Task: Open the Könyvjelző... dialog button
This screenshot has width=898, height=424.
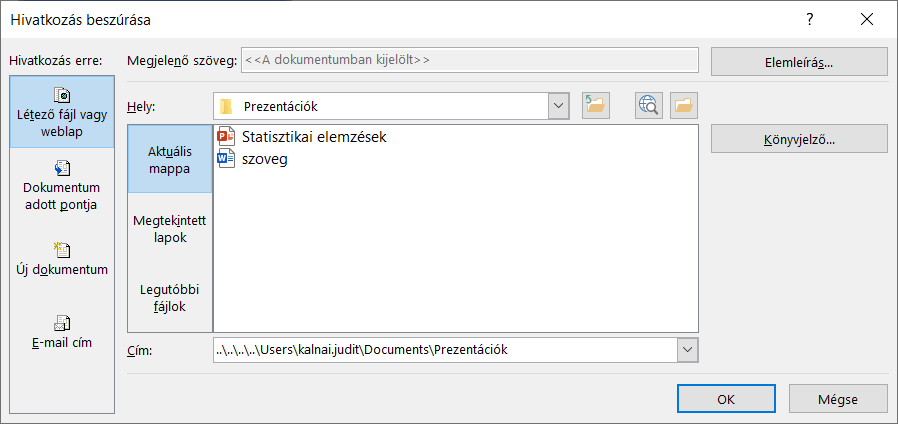Action: click(798, 139)
